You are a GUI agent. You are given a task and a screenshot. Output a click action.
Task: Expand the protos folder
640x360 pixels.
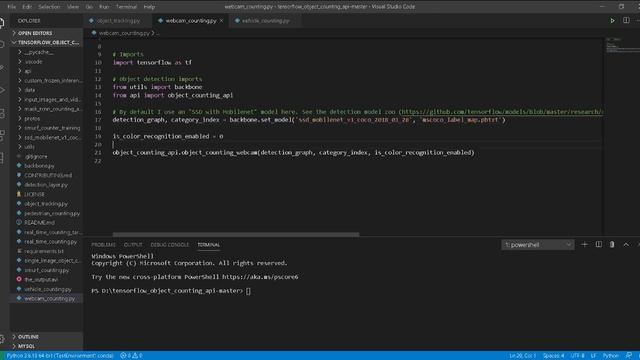click(x=32, y=118)
